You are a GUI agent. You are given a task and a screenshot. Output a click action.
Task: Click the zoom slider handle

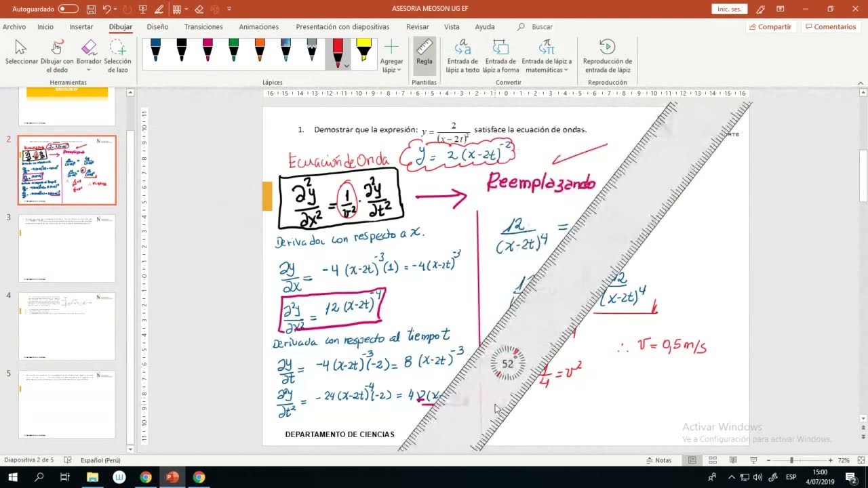(x=791, y=460)
